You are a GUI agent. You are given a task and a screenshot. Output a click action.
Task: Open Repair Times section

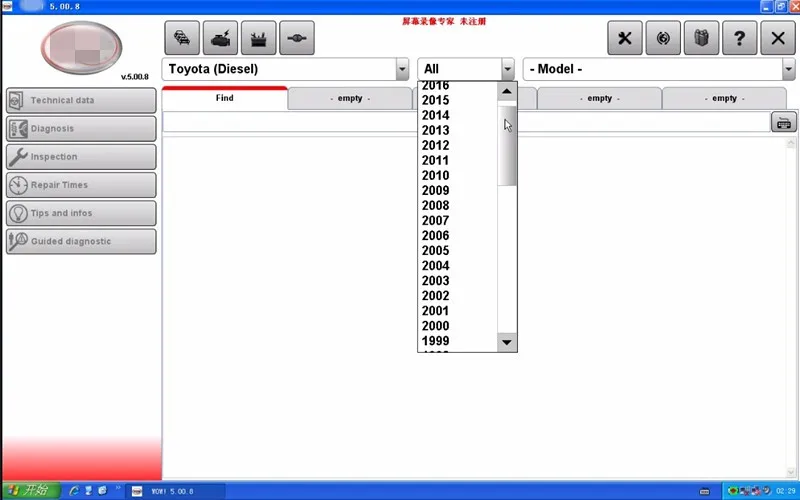click(81, 185)
